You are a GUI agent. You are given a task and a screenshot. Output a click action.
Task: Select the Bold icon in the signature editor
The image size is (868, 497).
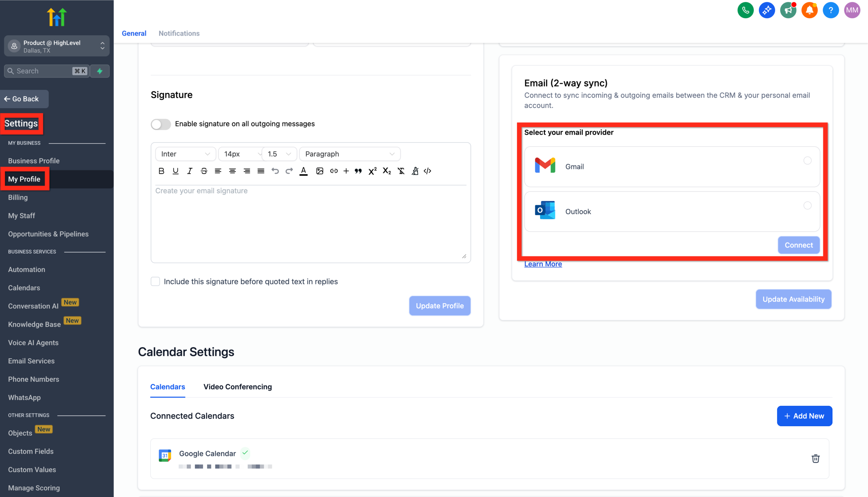(161, 171)
